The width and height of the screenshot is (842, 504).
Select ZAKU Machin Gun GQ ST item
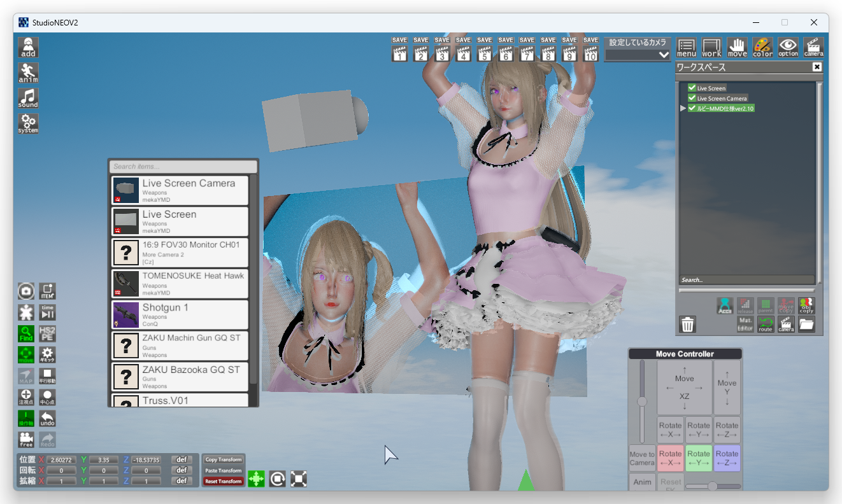pyautogui.click(x=180, y=346)
